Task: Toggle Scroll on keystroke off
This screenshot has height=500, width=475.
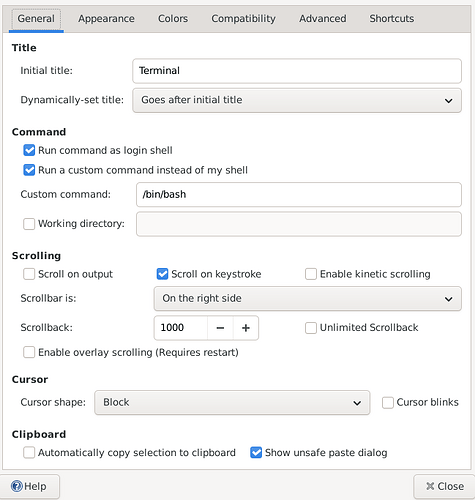Action: [162, 274]
